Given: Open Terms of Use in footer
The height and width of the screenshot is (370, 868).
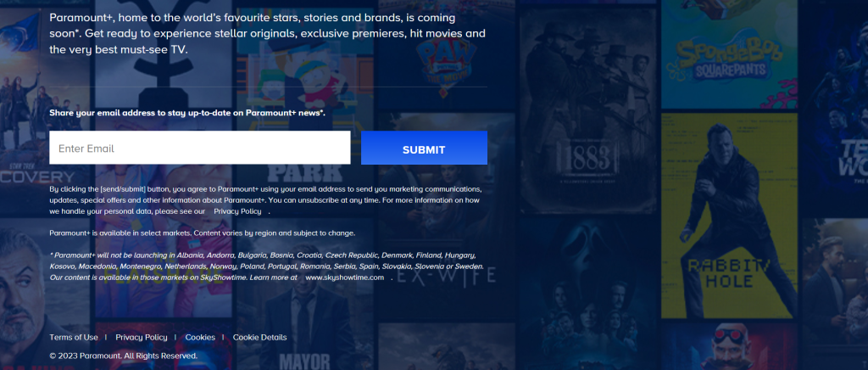Looking at the screenshot, I should pos(74,337).
